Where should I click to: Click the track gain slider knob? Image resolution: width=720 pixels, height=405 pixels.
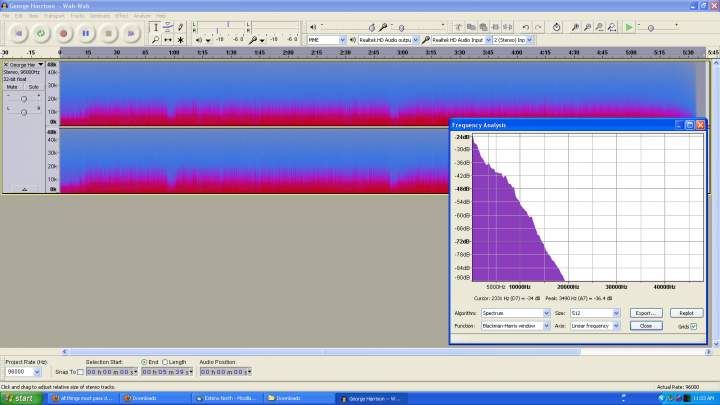tap(24, 99)
